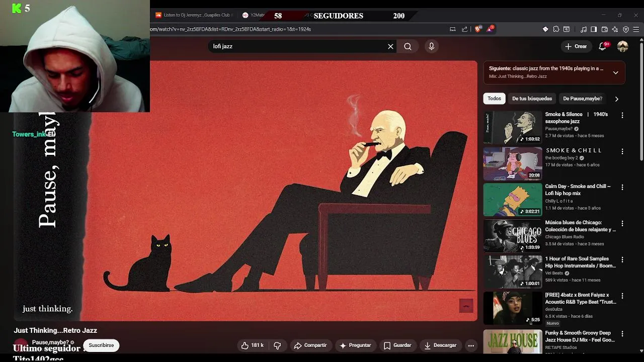
Task: Open Calm Day Bart Simpson thumbnail
Action: tap(513, 200)
